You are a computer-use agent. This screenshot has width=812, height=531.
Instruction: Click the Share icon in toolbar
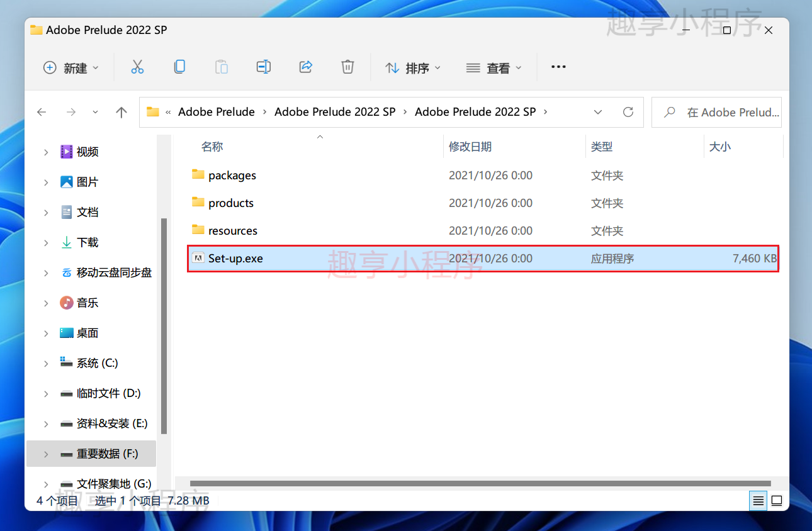coord(306,67)
